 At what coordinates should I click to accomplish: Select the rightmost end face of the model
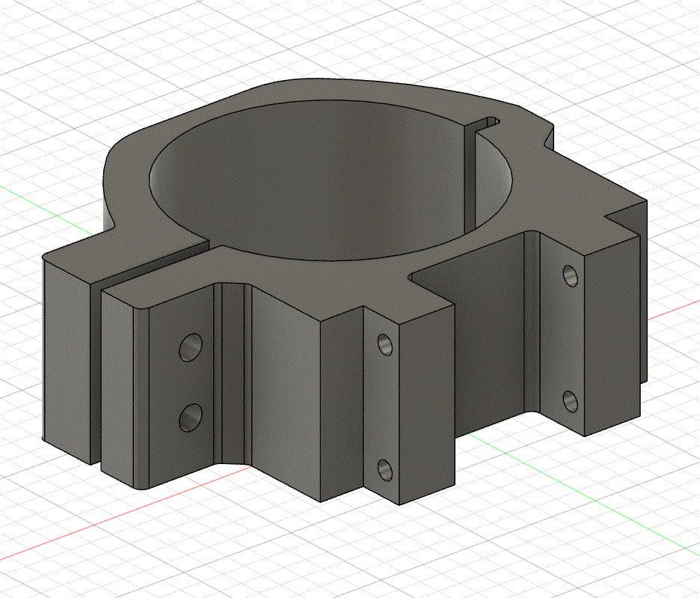coord(642,299)
